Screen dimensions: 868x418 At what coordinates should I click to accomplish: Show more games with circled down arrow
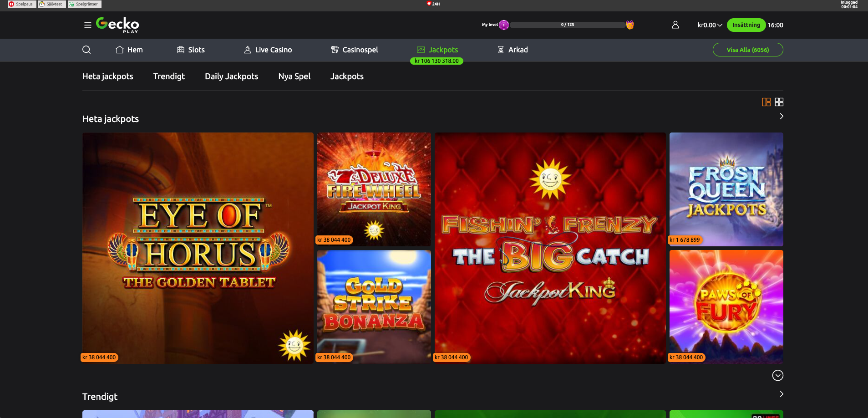click(778, 375)
